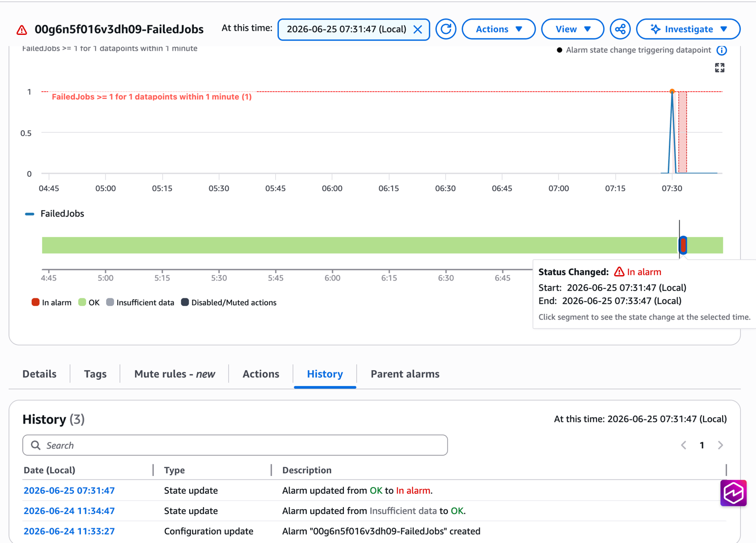
Task: Select the History tab
Action: [325, 374]
